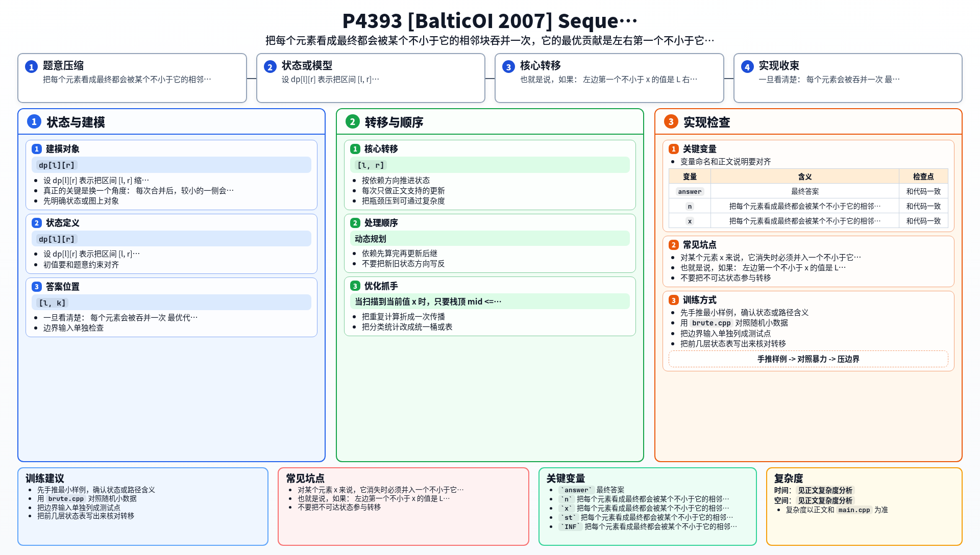Click 初值要和题意约束对齐 bullet
The image size is (980, 555).
pyautogui.click(x=81, y=265)
